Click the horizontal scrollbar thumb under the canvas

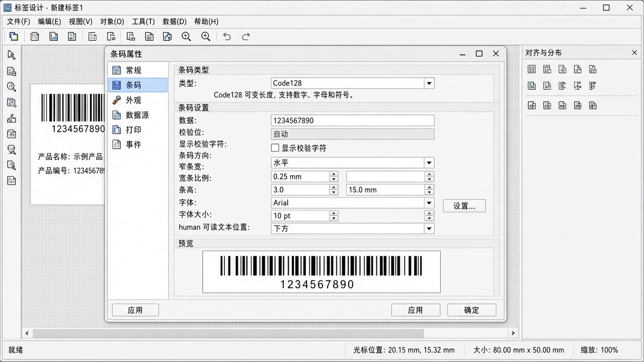pyautogui.click(x=228, y=333)
